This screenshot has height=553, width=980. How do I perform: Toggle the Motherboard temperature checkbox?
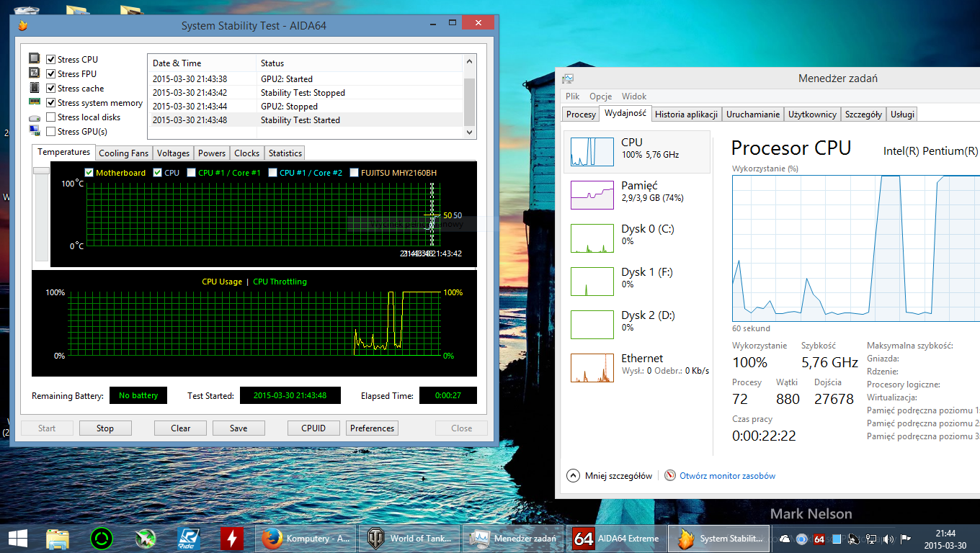click(x=89, y=173)
